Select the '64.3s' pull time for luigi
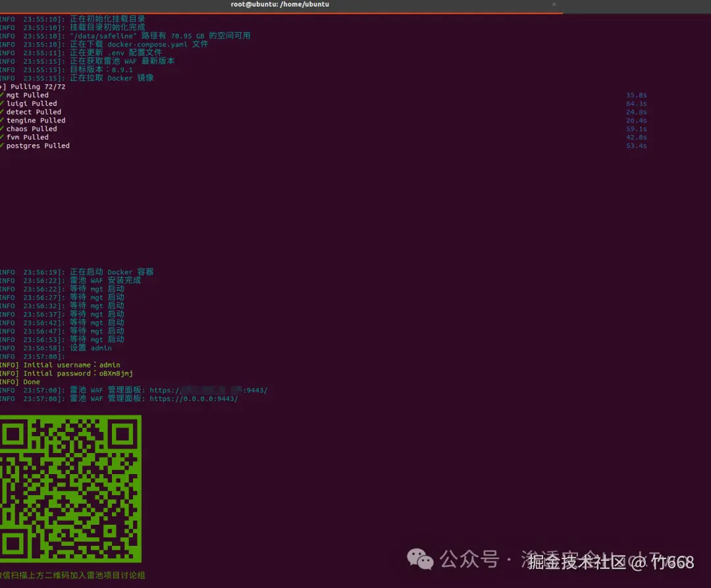Screen dimensions: 711x588 tap(637, 104)
